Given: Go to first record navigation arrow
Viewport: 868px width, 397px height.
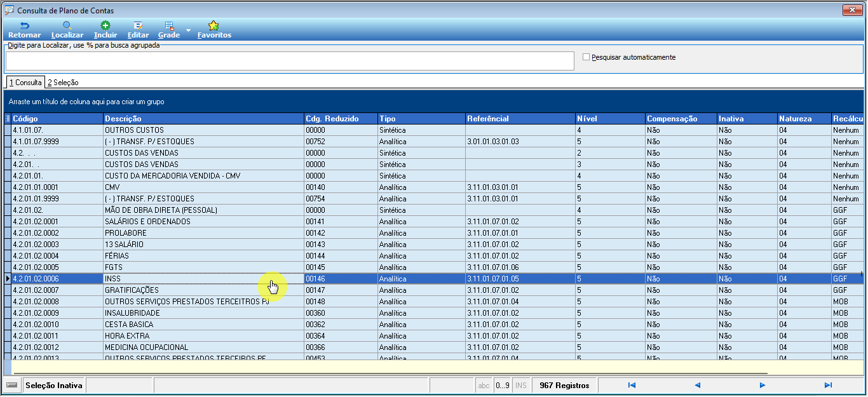Looking at the screenshot, I should pos(632,385).
